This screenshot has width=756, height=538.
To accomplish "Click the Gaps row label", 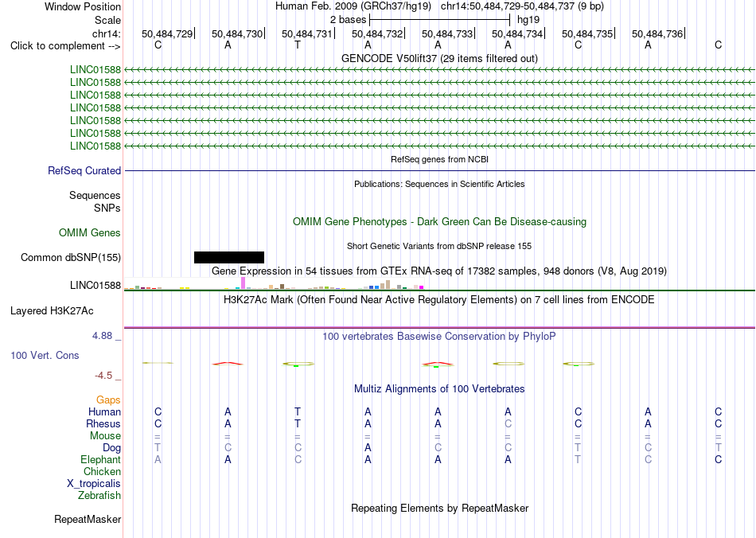I will (108, 400).
